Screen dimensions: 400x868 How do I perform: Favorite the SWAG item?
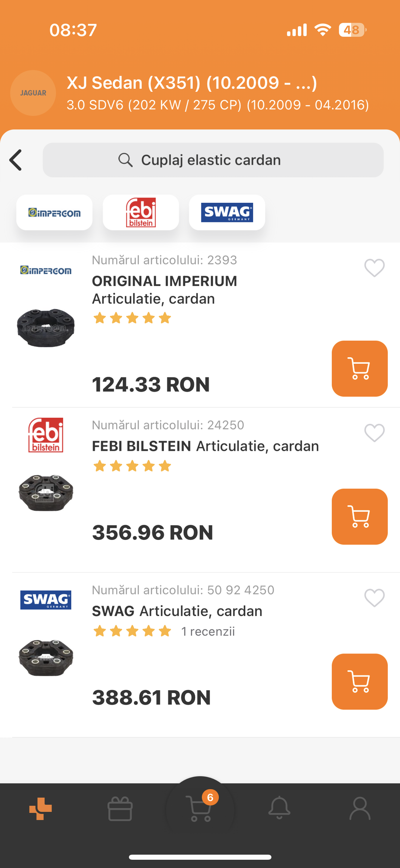(374, 597)
